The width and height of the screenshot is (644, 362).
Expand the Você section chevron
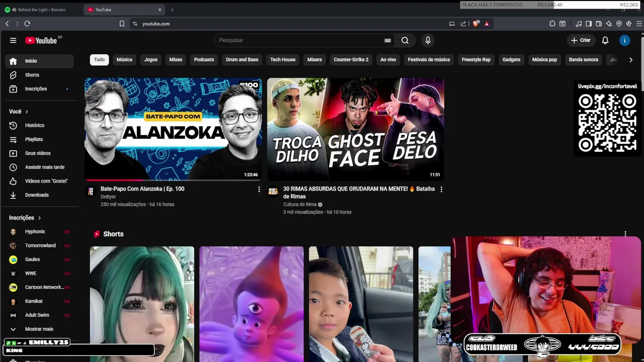[x=27, y=112]
